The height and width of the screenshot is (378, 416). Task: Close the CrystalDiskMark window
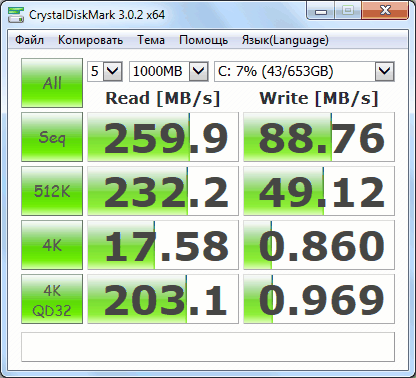(385, 11)
